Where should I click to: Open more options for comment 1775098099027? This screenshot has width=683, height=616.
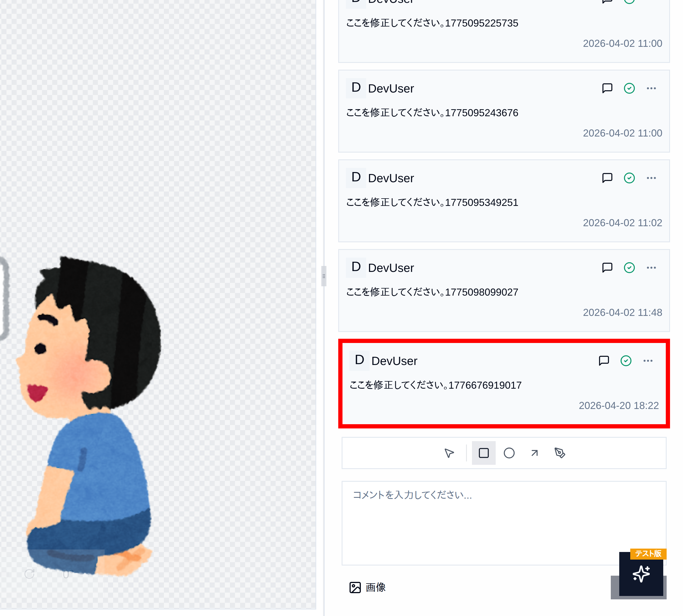pos(651,268)
